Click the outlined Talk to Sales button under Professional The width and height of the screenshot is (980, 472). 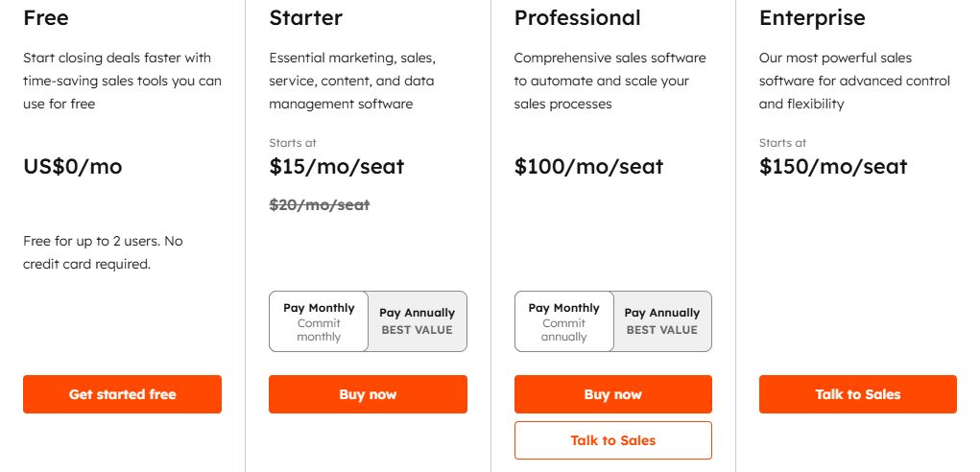coord(613,440)
